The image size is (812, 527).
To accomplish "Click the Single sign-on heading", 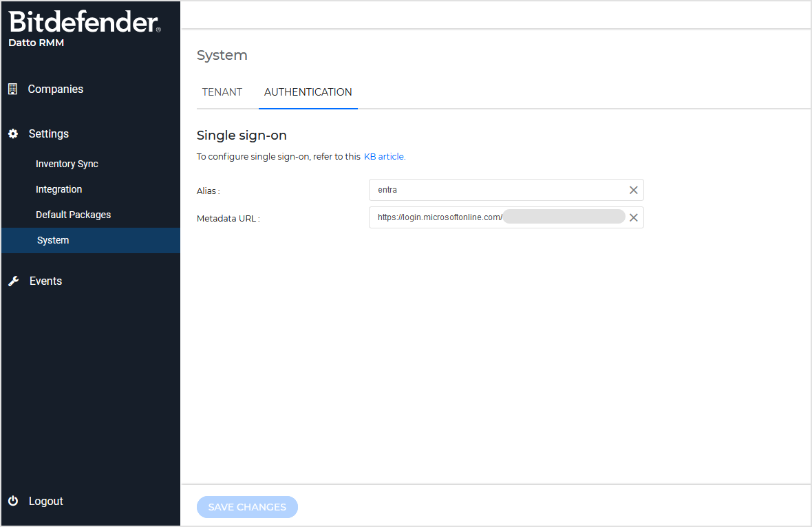I will pyautogui.click(x=242, y=136).
